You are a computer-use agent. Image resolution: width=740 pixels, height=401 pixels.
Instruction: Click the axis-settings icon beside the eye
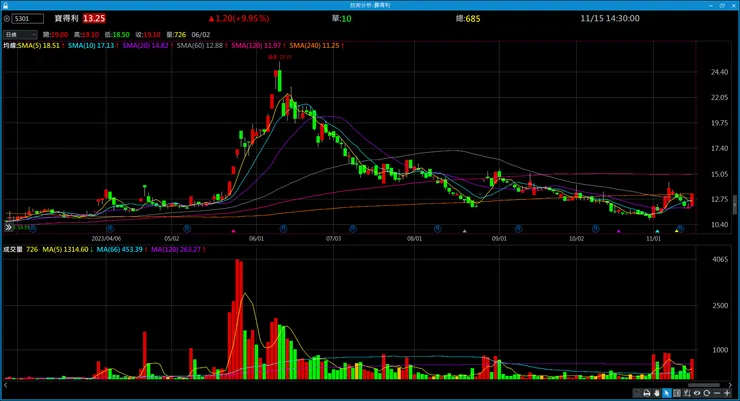point(687,393)
